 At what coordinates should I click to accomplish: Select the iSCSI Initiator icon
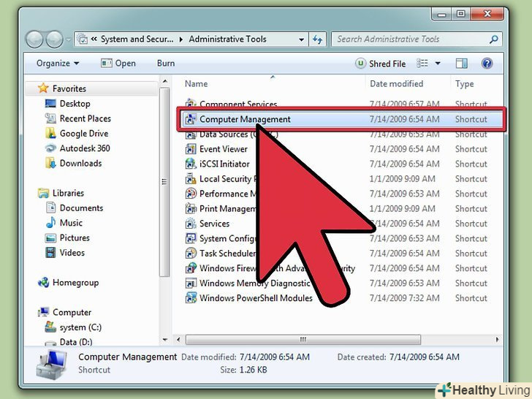tap(190, 164)
